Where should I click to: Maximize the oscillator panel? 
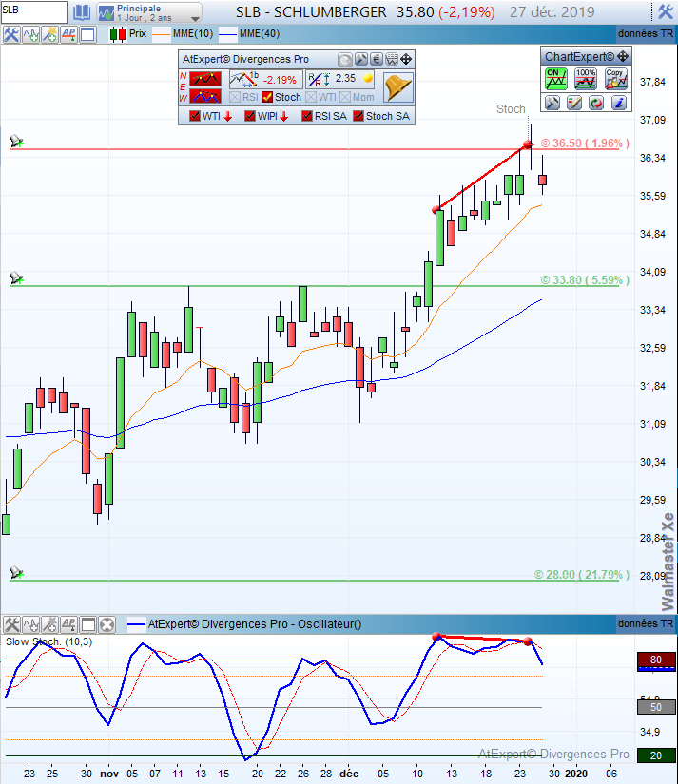pyautogui.click(x=88, y=624)
